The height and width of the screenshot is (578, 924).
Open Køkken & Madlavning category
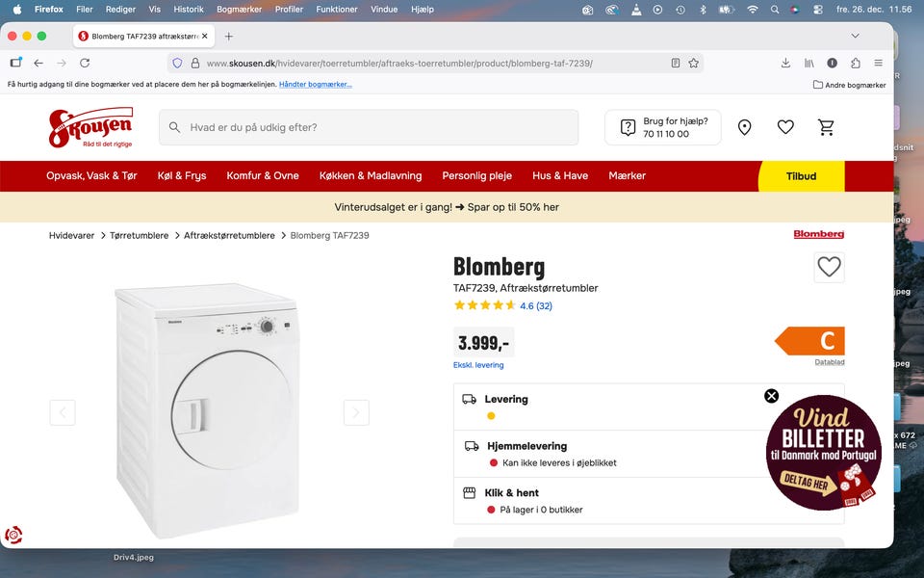[x=371, y=175]
